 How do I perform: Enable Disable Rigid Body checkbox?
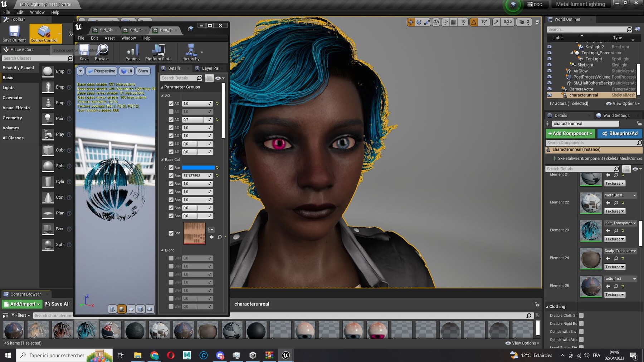(581, 324)
